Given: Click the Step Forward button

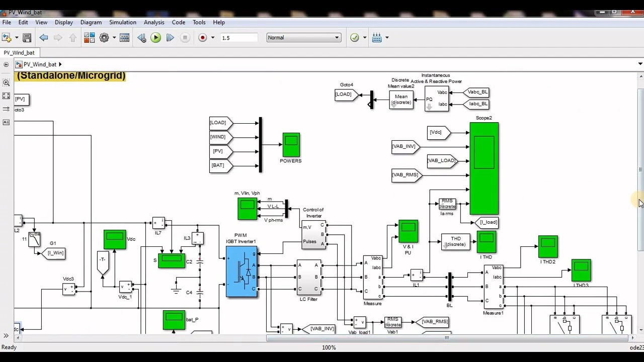Looking at the screenshot, I should click(170, 38).
